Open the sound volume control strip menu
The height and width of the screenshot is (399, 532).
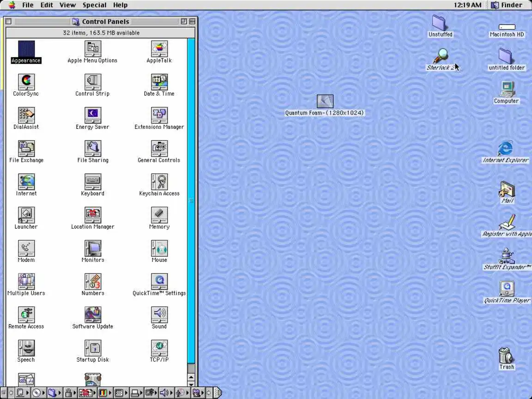166,393
